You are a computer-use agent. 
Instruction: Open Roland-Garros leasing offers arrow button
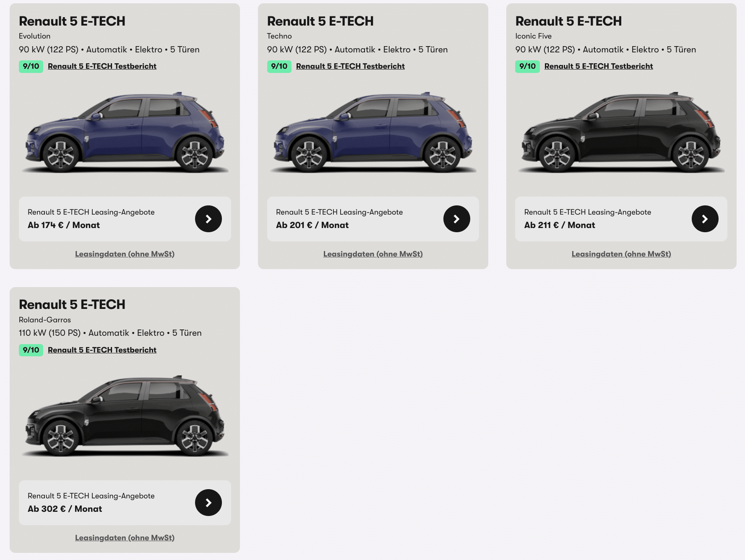[x=208, y=503]
